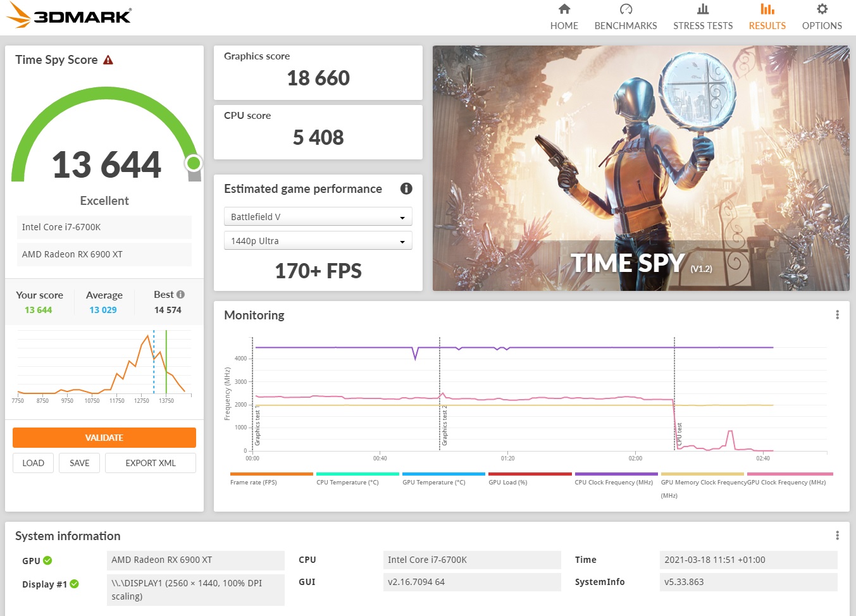The width and height of the screenshot is (856, 616).
Task: Click the info icon beside Best score
Action: pyautogui.click(x=181, y=295)
